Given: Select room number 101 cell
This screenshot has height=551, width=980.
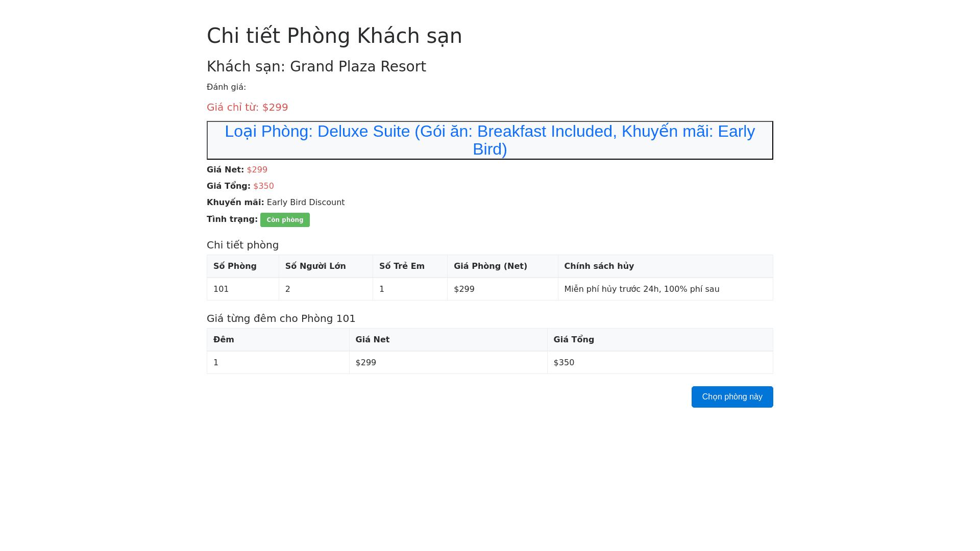Looking at the screenshot, I should 221,289.
